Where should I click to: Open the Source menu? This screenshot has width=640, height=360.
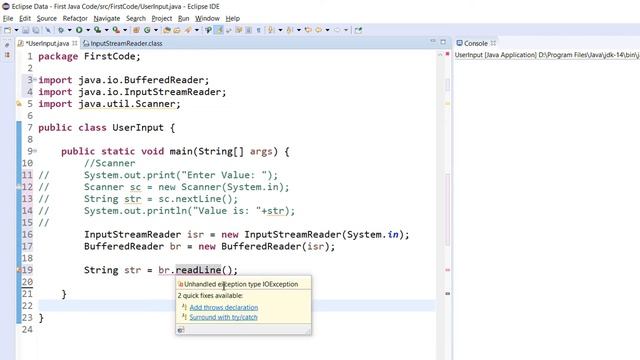point(47,18)
